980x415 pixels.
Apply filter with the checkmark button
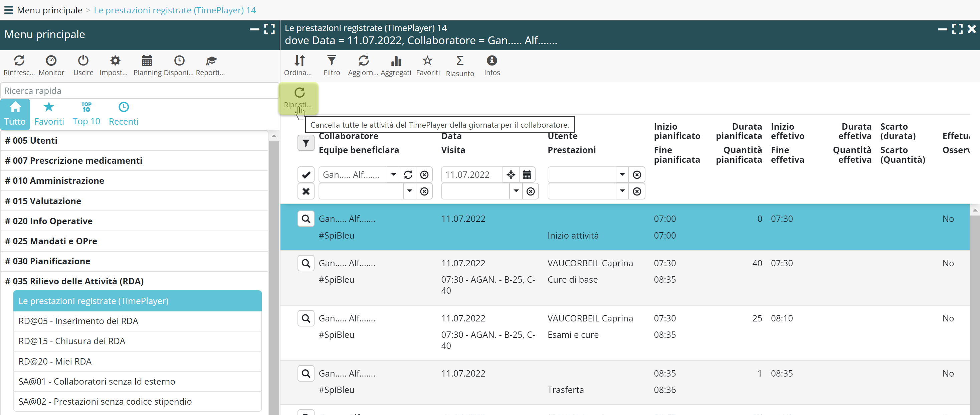(306, 175)
